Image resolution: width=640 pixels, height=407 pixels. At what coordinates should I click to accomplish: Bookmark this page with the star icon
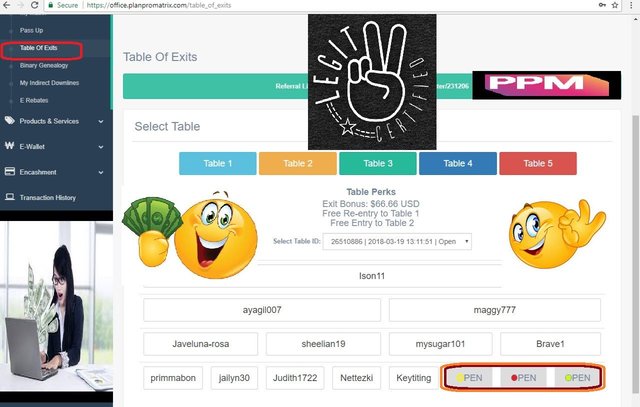[x=615, y=5]
